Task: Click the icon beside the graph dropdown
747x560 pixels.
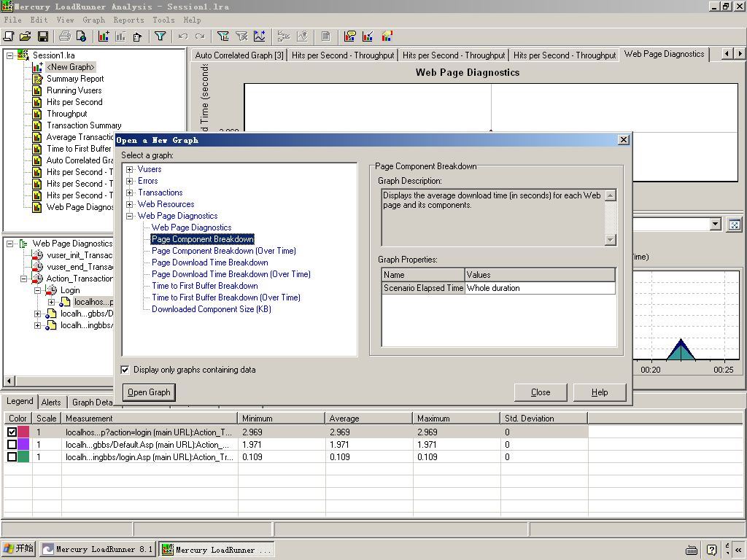Action: point(735,225)
